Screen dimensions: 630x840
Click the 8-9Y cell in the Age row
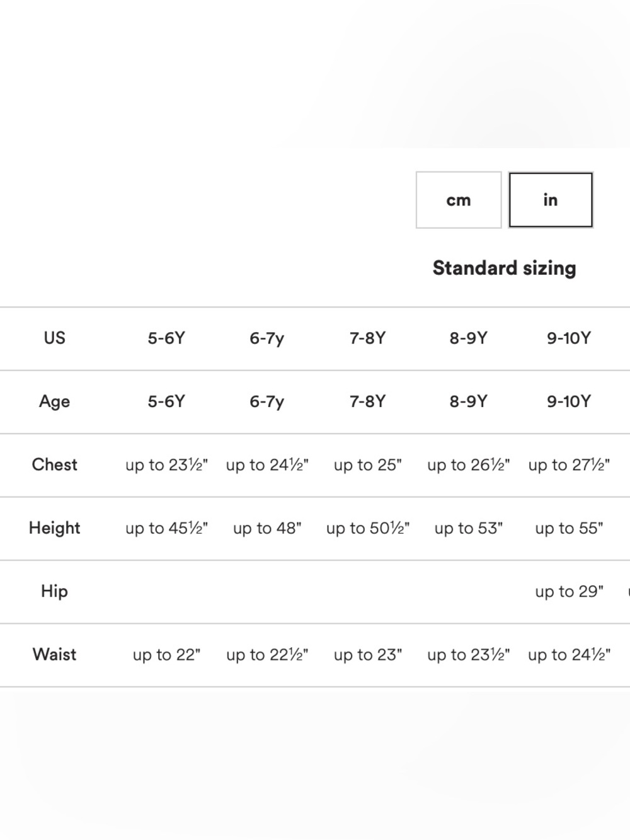[468, 401]
